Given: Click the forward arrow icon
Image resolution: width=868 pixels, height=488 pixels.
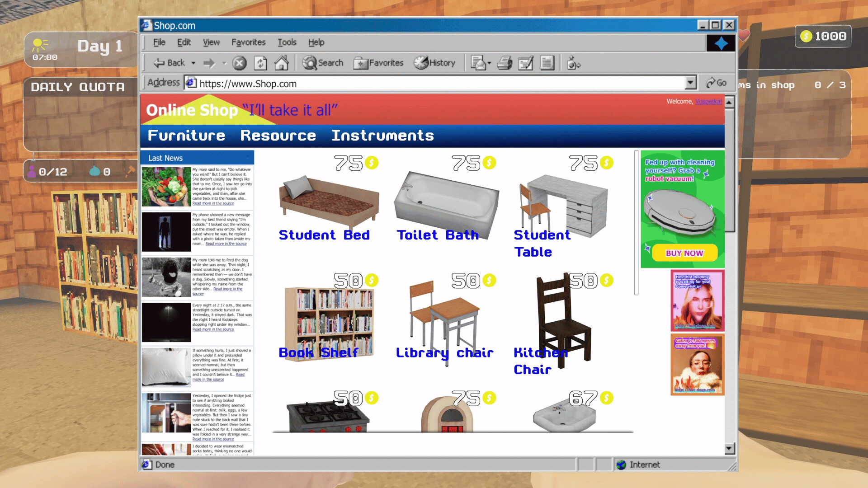Looking at the screenshot, I should pyautogui.click(x=209, y=63).
